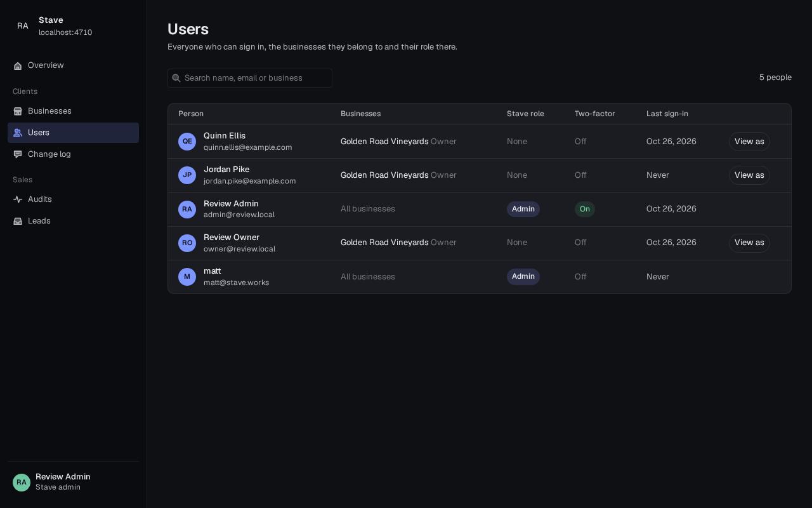
Task: Click Golden Road Vineyards in Jordan Pike row
Action: click(384, 175)
